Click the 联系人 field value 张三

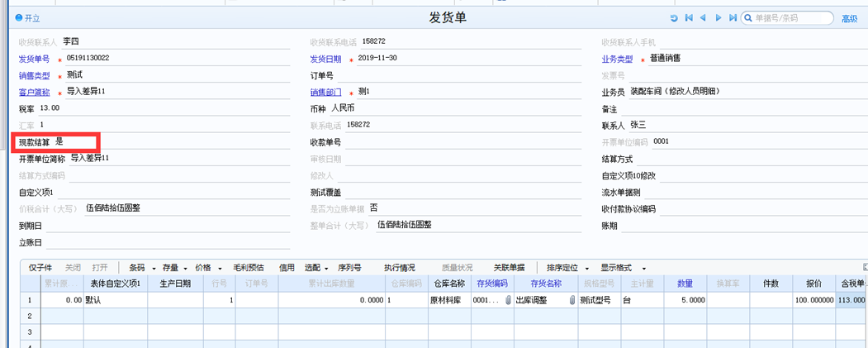tap(638, 125)
